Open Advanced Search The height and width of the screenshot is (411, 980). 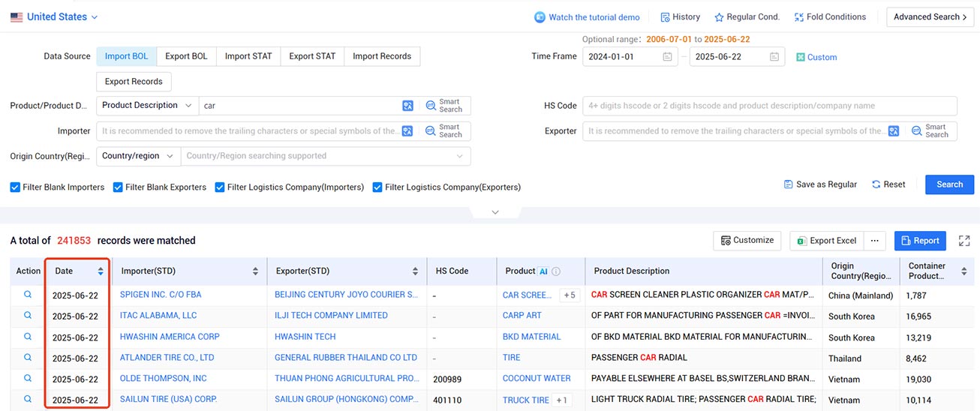coord(930,17)
